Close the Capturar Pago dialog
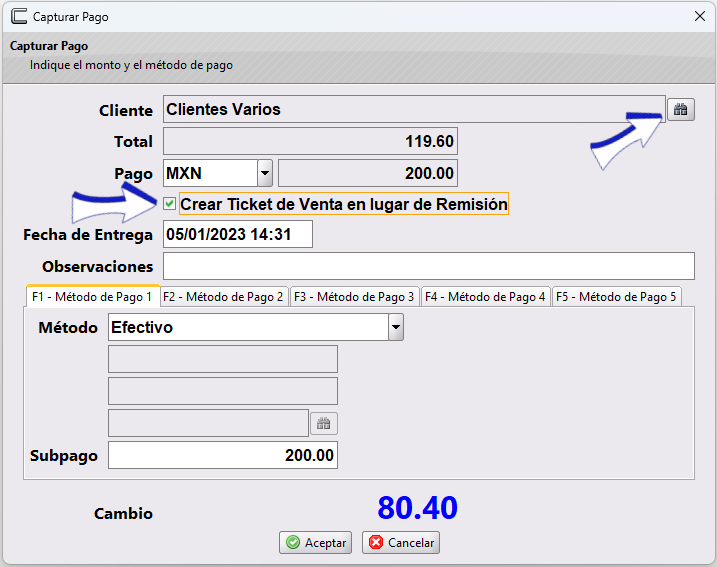Image resolution: width=717 pixels, height=567 pixels. click(700, 16)
